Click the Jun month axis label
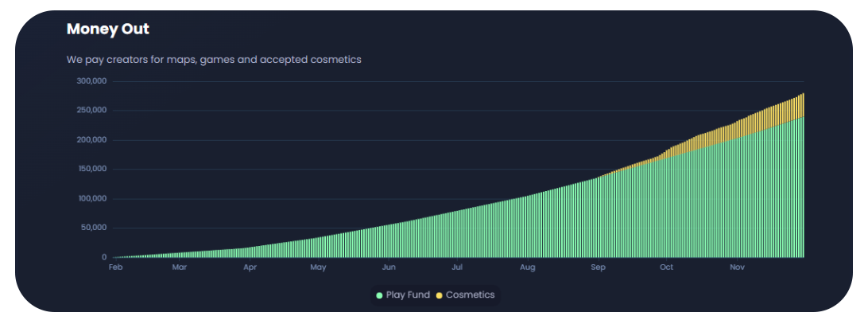The height and width of the screenshot is (324, 868). pyautogui.click(x=389, y=267)
